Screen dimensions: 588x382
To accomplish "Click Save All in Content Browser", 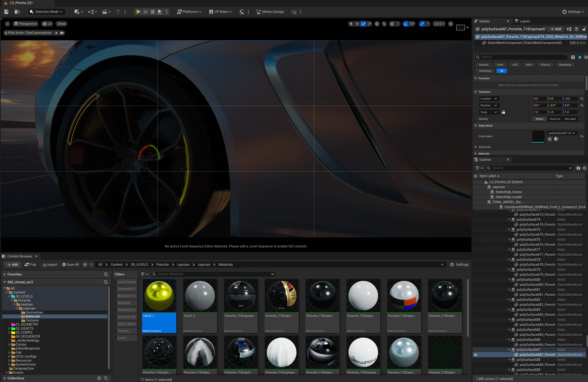I will pyautogui.click(x=70, y=265).
